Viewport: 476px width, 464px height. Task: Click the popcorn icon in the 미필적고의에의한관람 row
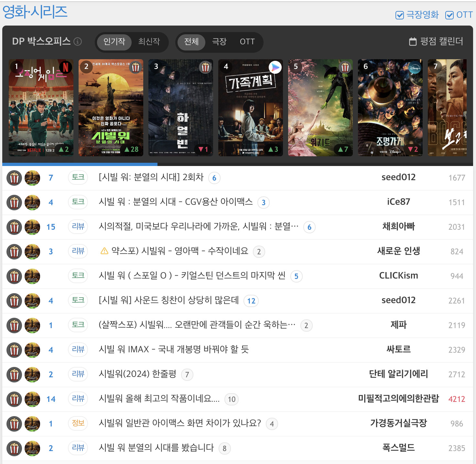point(14,399)
